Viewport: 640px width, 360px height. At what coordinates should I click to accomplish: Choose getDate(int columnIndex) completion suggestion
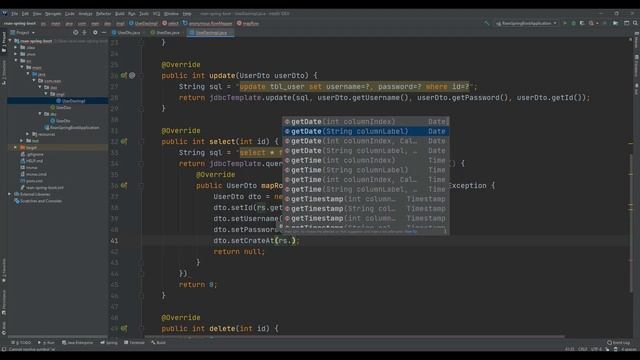(x=366, y=122)
